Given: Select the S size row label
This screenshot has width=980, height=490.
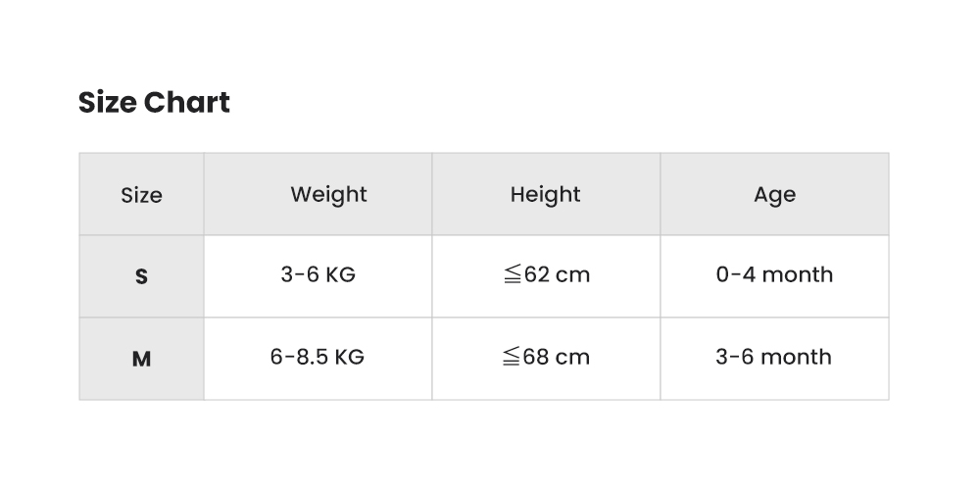Looking at the screenshot, I should 141,276.
